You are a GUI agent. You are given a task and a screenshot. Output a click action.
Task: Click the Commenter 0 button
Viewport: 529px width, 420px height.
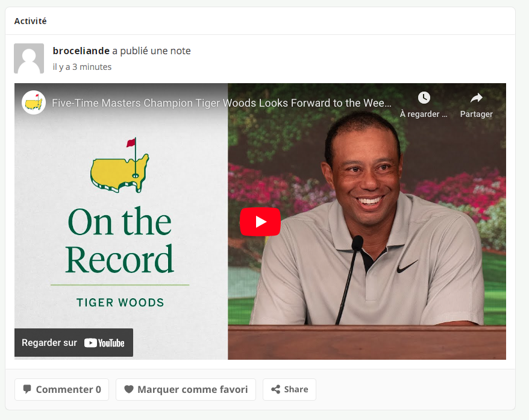pyautogui.click(x=61, y=389)
